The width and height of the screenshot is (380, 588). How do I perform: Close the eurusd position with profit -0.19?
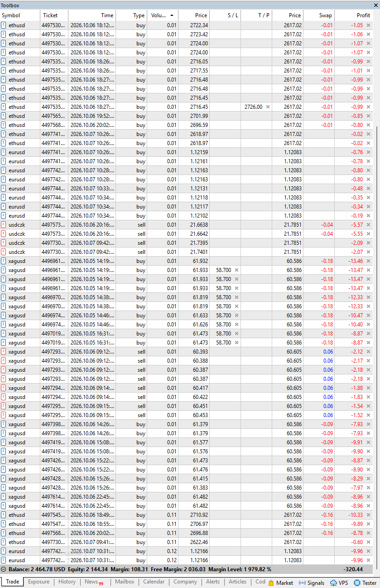(368, 216)
